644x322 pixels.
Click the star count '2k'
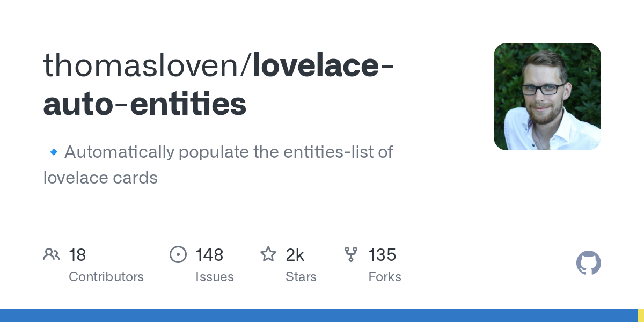pos(295,255)
